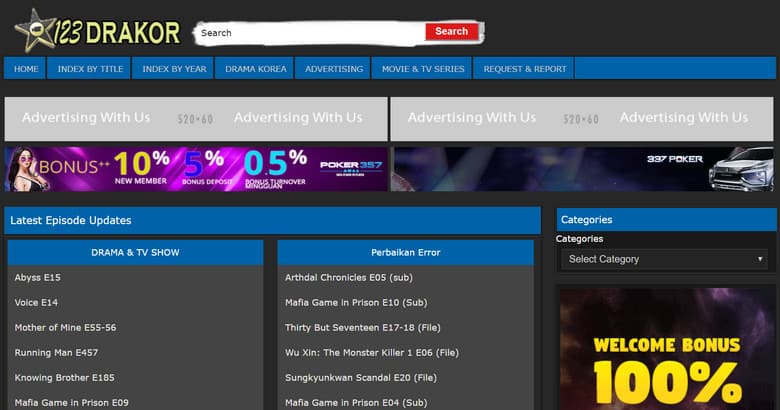The image size is (780, 410).
Task: Focus the Search text field
Action: pos(310,33)
